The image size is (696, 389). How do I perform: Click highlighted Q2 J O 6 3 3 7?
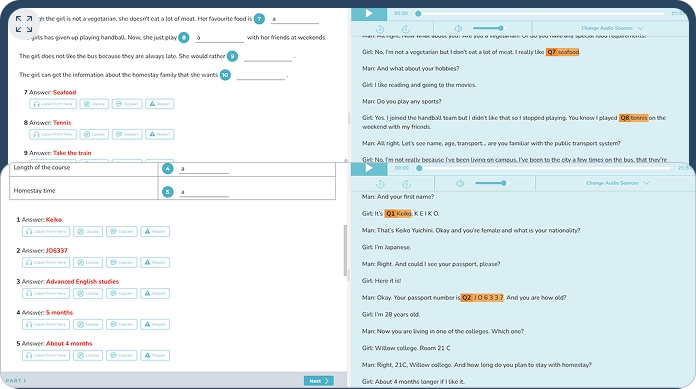click(482, 298)
